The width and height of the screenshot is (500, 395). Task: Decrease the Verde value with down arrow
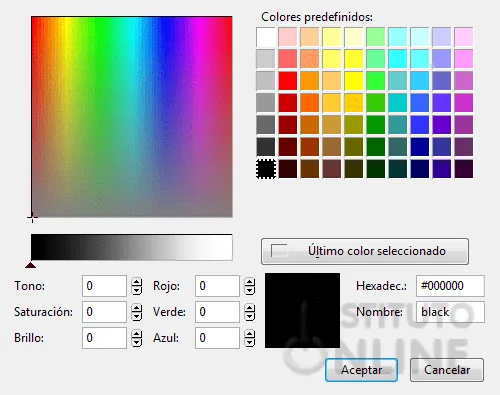(x=250, y=316)
